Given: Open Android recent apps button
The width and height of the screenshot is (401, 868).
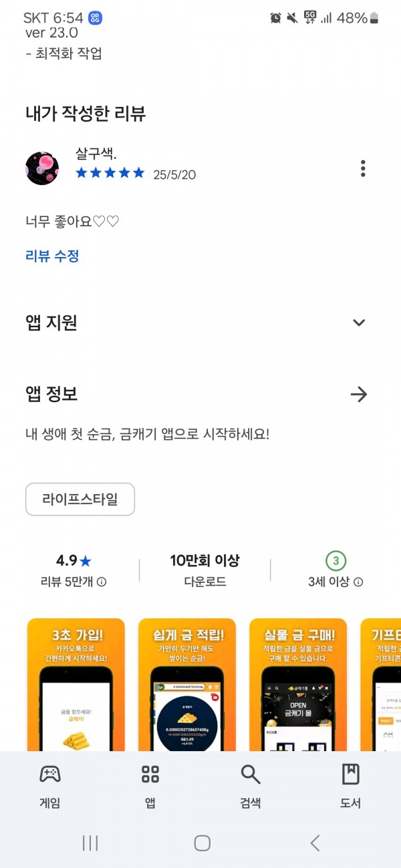Looking at the screenshot, I should [90, 843].
